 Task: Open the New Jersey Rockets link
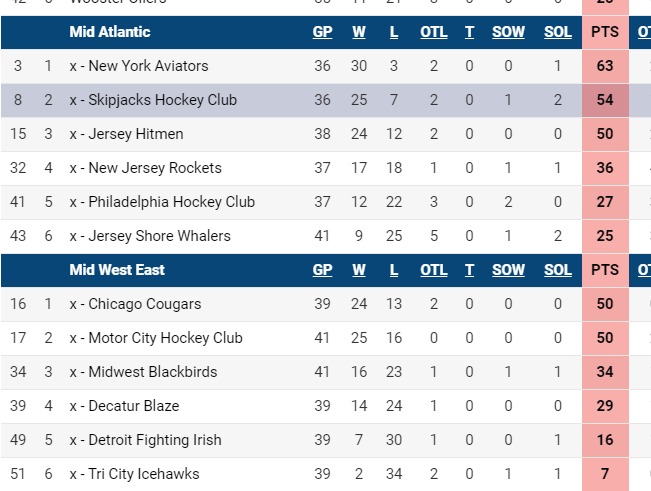pyautogui.click(x=154, y=168)
